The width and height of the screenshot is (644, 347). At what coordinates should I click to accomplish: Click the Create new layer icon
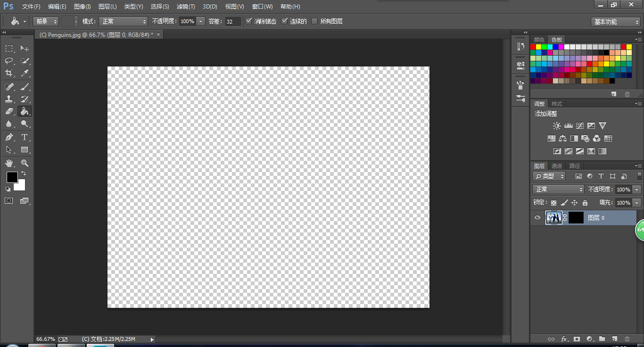point(614,339)
